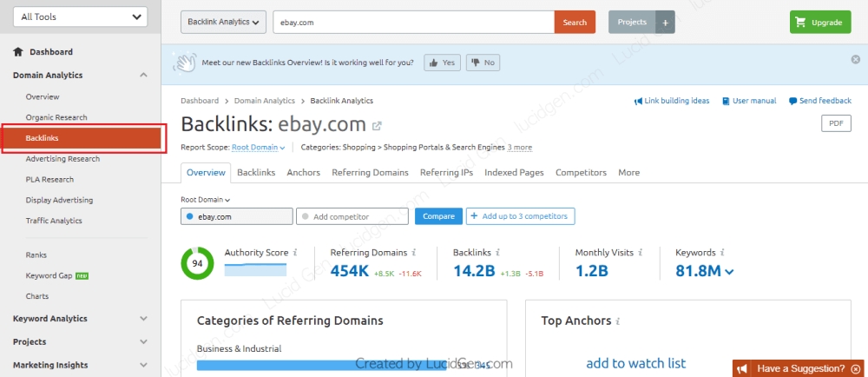The width and height of the screenshot is (868, 377).
Task: Close the Have a Suggestion widget
Action: tap(855, 368)
